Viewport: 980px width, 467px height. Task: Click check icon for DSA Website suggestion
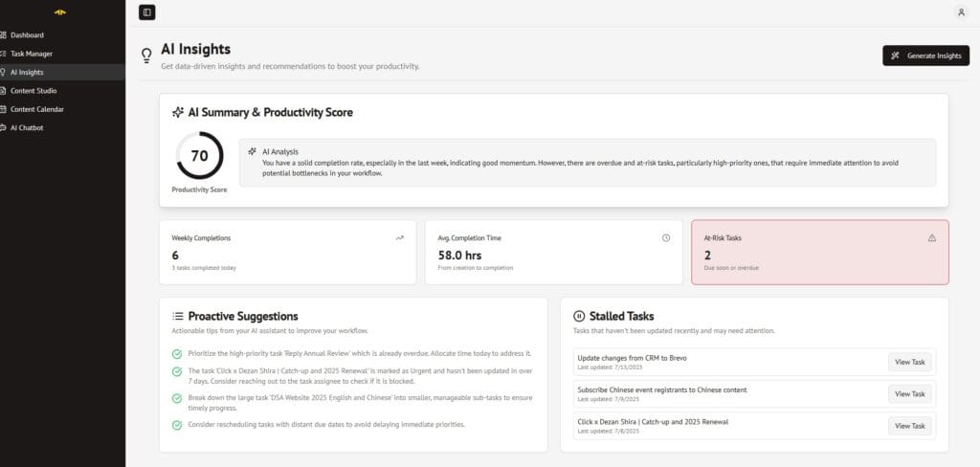click(x=178, y=397)
